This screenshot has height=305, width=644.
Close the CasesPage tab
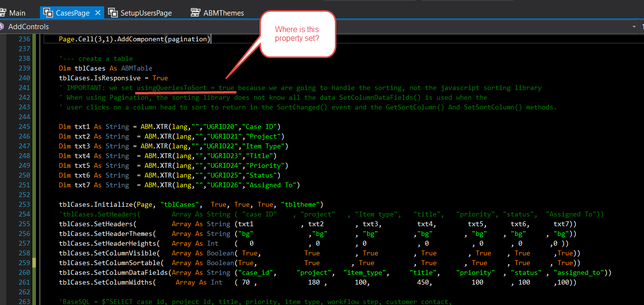98,13
